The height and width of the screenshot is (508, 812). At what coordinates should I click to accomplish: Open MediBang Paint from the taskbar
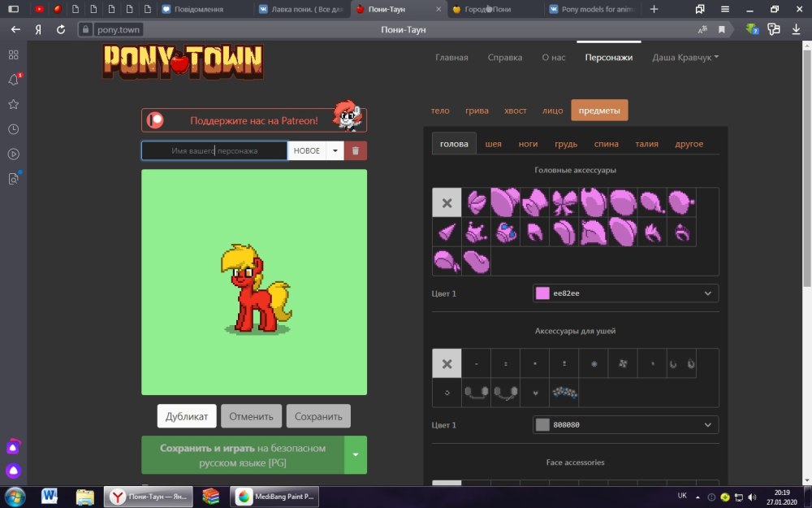point(274,495)
